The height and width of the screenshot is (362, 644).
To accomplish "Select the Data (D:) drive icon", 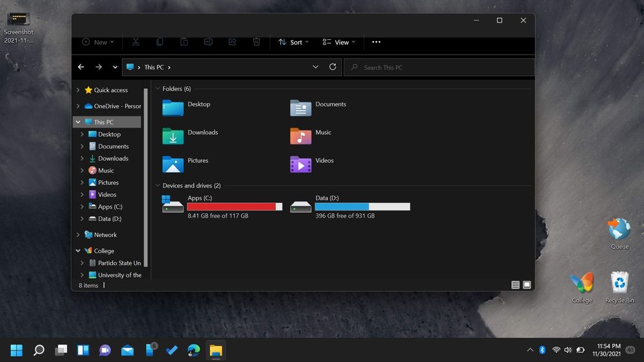I will [x=300, y=207].
